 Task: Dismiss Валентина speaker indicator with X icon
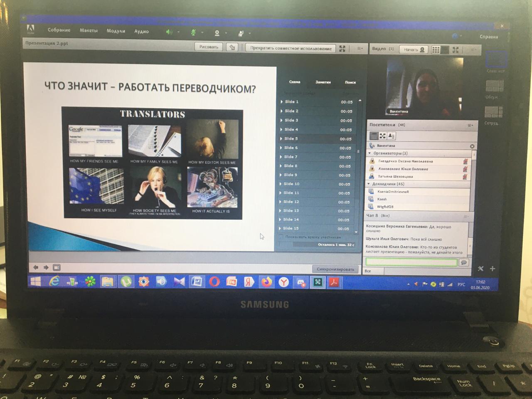click(472, 146)
